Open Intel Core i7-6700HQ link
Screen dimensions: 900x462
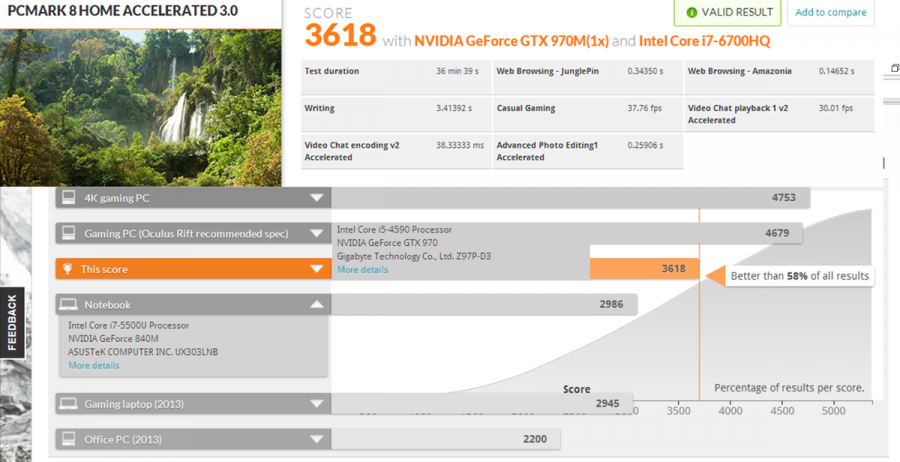[704, 41]
